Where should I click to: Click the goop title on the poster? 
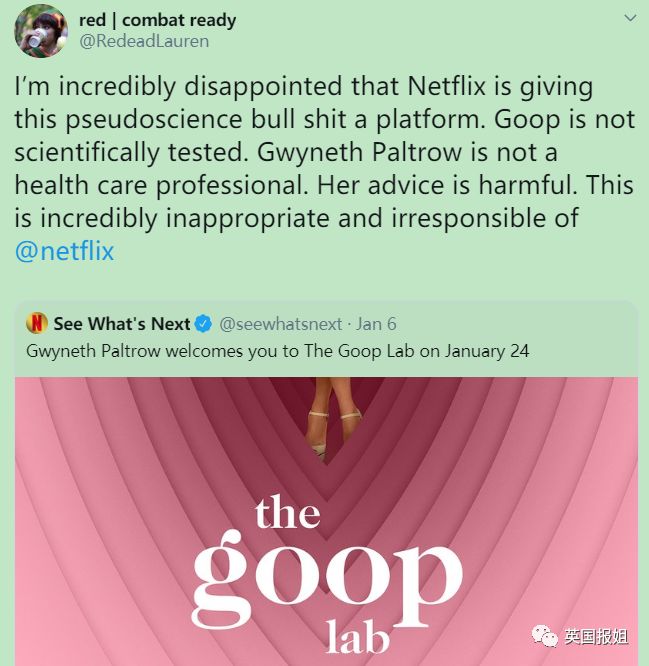tap(327, 579)
